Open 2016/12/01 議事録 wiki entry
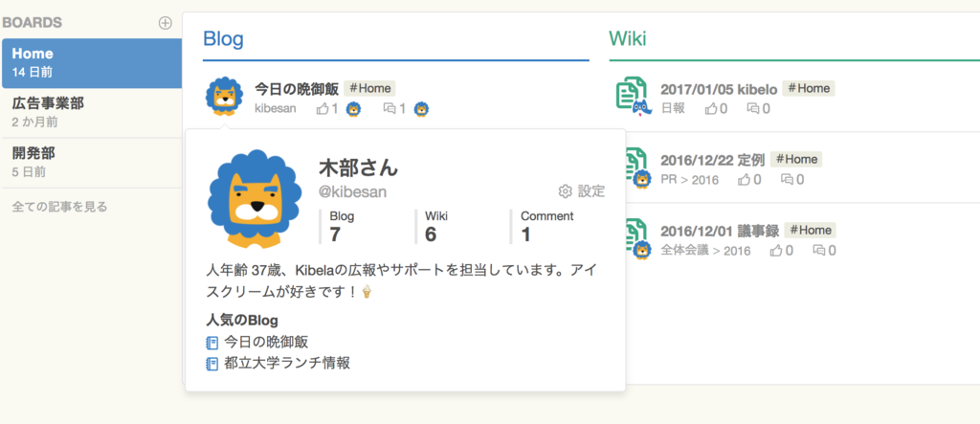 pos(720,232)
